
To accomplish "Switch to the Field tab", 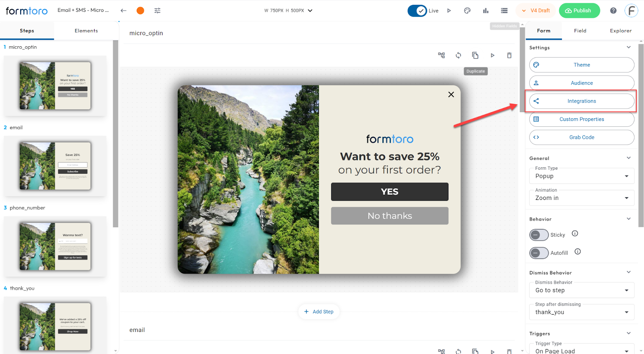I will point(580,31).
